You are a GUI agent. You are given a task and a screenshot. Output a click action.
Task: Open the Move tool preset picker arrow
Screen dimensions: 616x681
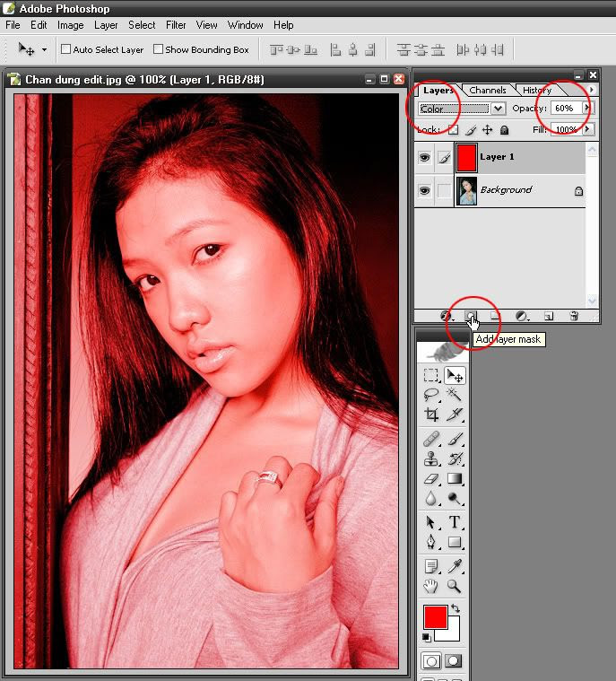click(x=44, y=49)
